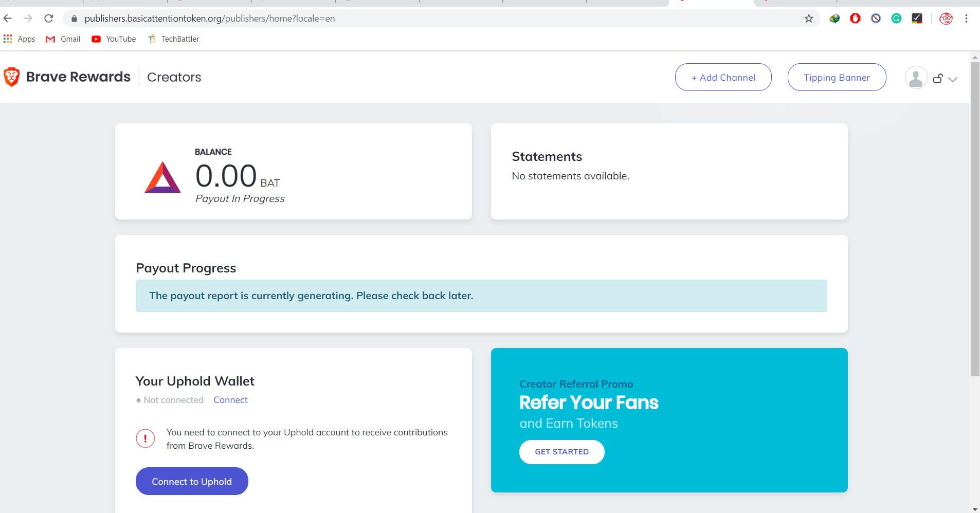Open the Gmail bookmark
This screenshot has width=980, height=513.
pyautogui.click(x=63, y=39)
